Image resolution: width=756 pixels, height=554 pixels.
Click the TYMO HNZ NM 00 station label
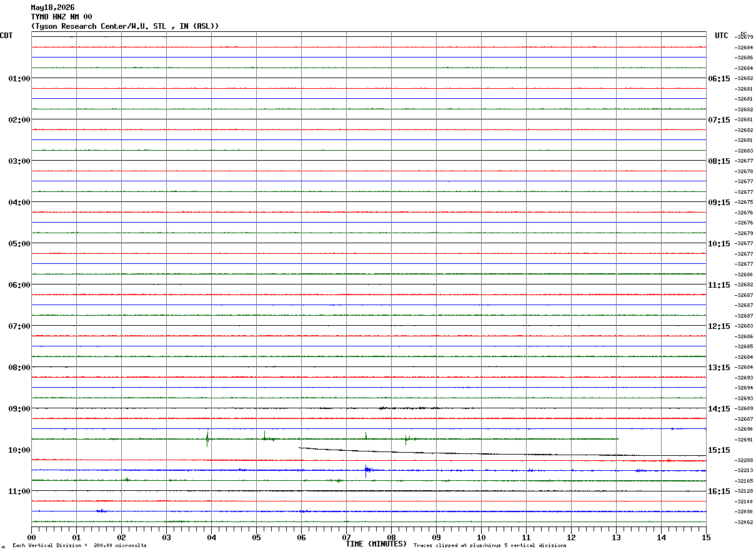(x=61, y=17)
